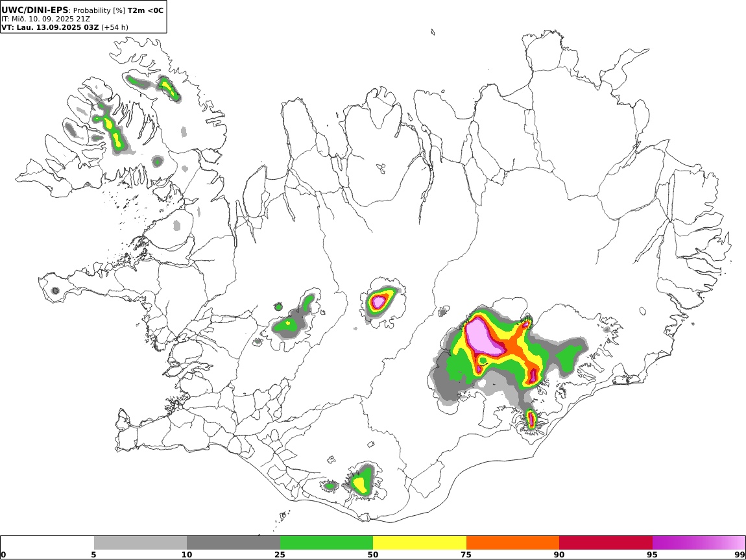
Task: Click the magenta 95-99 percent legend band
Action: (x=699, y=542)
